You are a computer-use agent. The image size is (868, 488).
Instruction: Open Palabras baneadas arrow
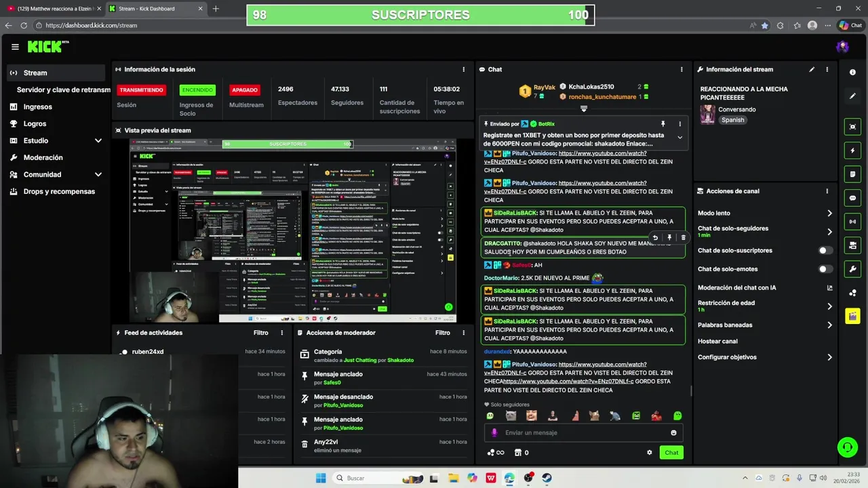pyautogui.click(x=829, y=325)
